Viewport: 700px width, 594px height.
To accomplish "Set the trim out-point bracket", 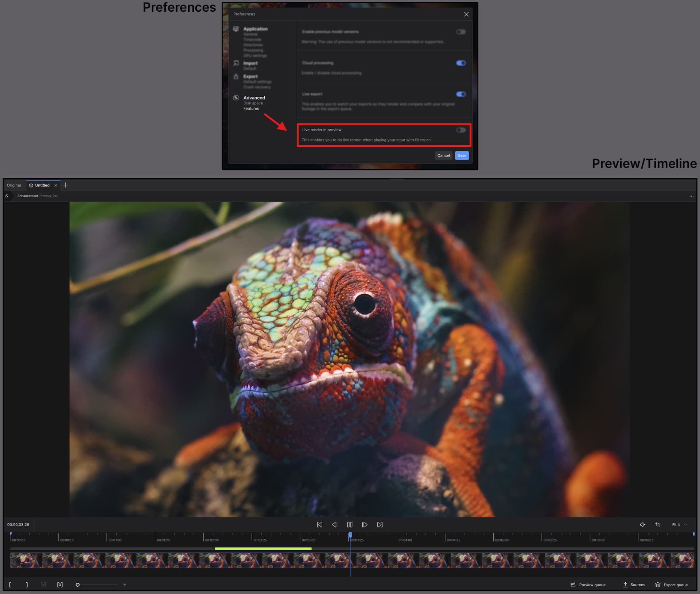I will coord(27,585).
